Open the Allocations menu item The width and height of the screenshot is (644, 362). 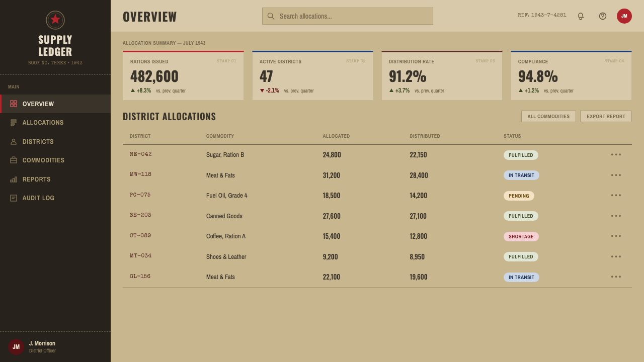pyautogui.click(x=55, y=123)
